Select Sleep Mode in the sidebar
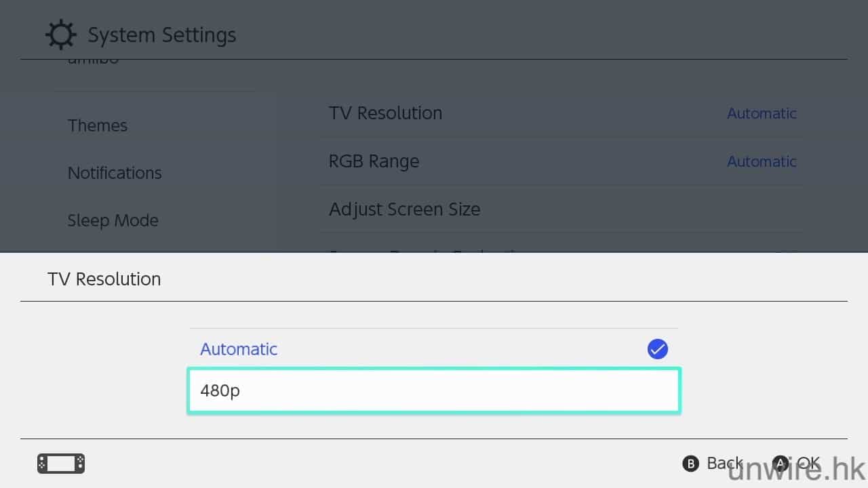The image size is (868, 488). click(113, 220)
